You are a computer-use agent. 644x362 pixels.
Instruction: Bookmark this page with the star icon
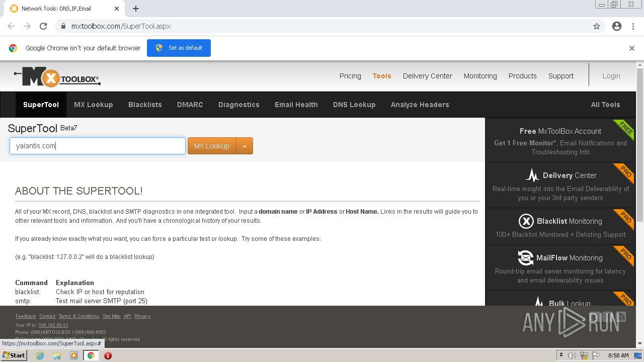[597, 26]
